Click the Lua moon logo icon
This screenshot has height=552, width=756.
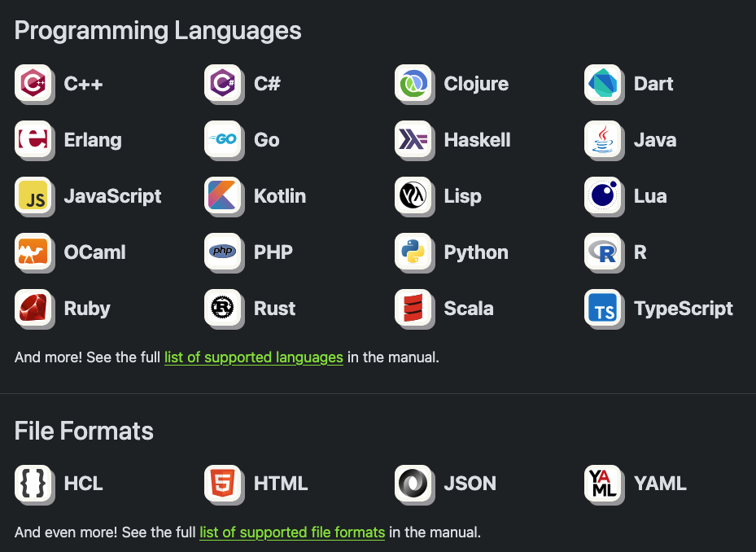[x=603, y=195]
